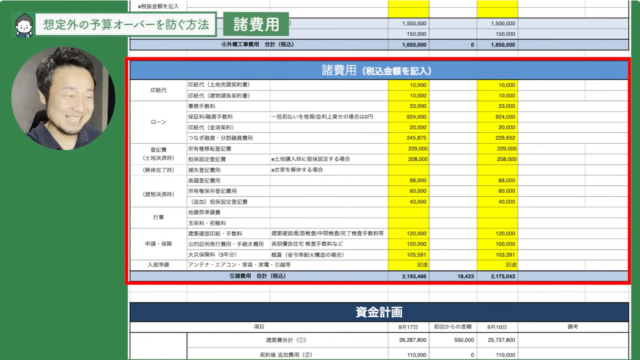
Task: Select the blue 諸費用 (税込金額を記入) section header
Action: (379, 71)
